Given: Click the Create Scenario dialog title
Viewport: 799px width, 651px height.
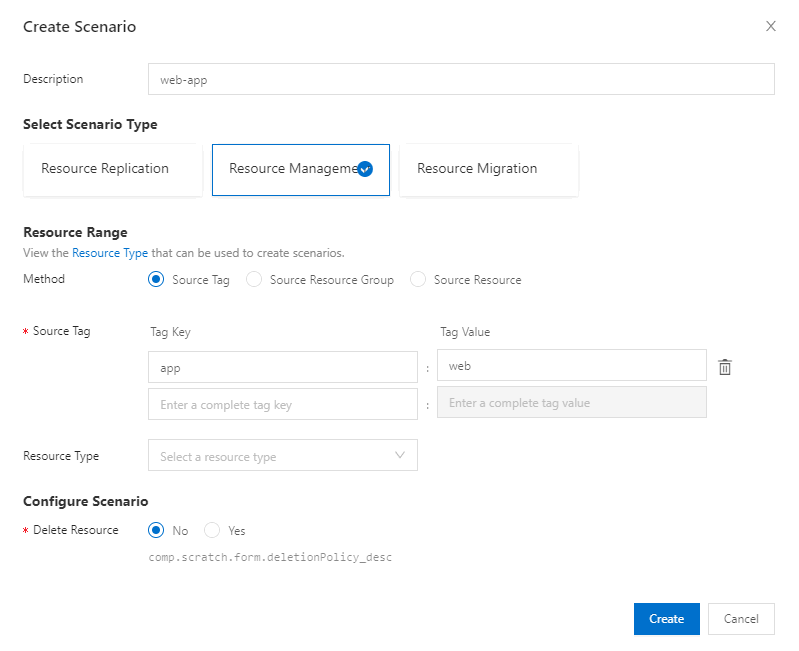Looking at the screenshot, I should (x=79, y=26).
